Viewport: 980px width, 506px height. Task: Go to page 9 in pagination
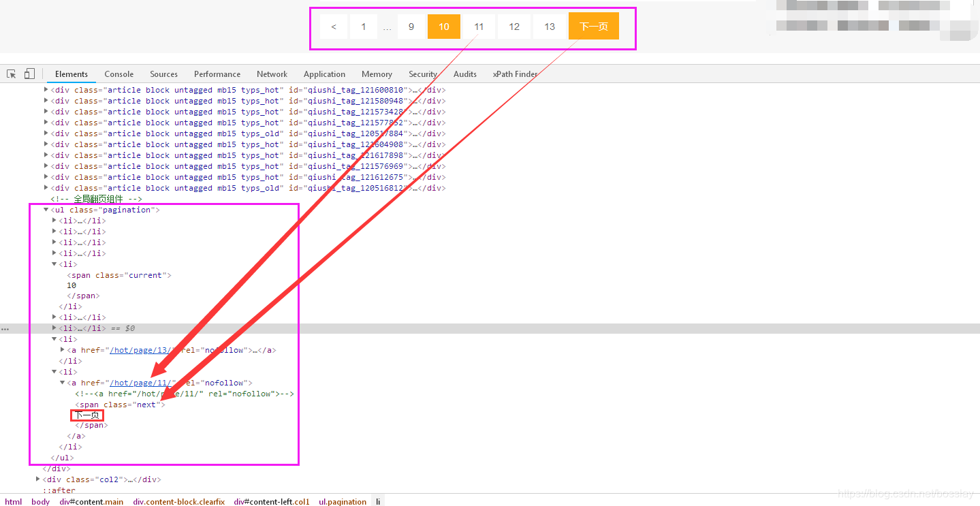point(411,27)
